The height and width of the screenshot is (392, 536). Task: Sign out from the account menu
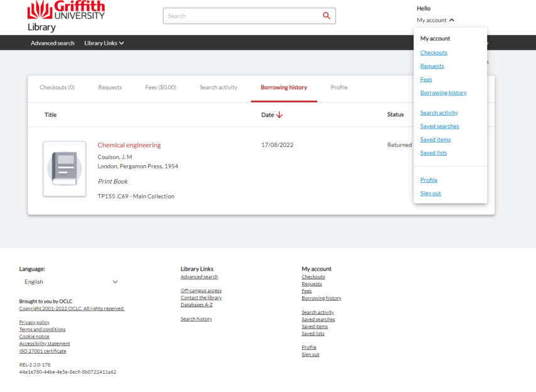(430, 193)
